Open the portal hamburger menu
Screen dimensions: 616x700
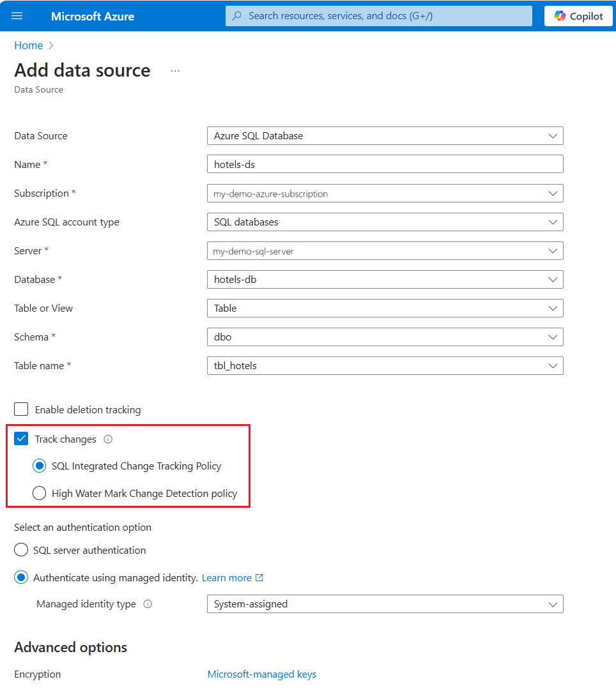click(x=17, y=16)
